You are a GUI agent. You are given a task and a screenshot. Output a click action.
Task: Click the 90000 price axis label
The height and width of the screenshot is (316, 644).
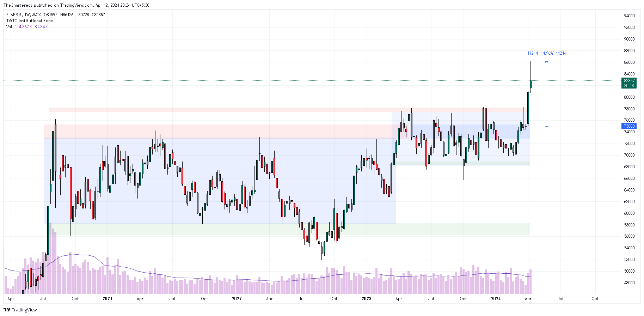(x=629, y=39)
